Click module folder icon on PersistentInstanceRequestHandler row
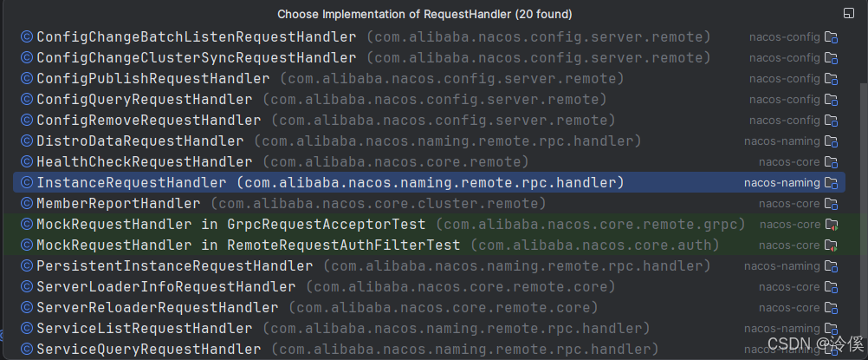 [831, 265]
